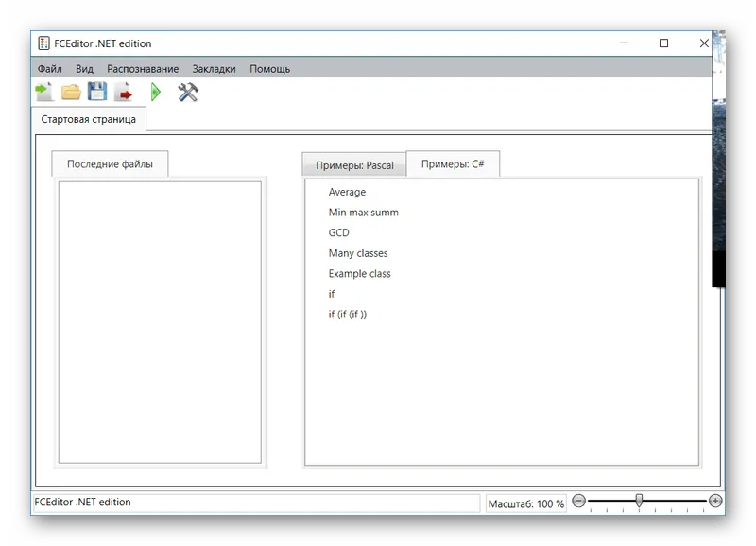The height and width of the screenshot is (546, 756).
Task: Select the Примеры: C# tab
Action: (x=453, y=163)
